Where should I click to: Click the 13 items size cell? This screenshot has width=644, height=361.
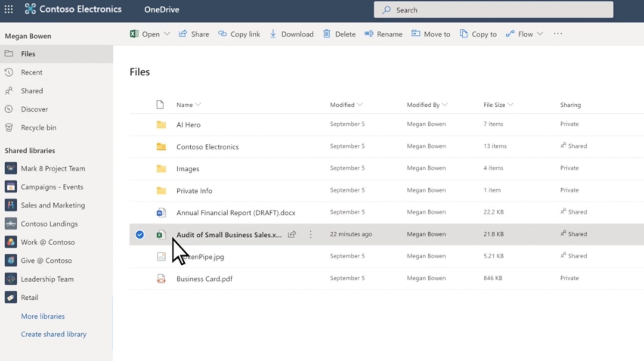[x=495, y=146]
